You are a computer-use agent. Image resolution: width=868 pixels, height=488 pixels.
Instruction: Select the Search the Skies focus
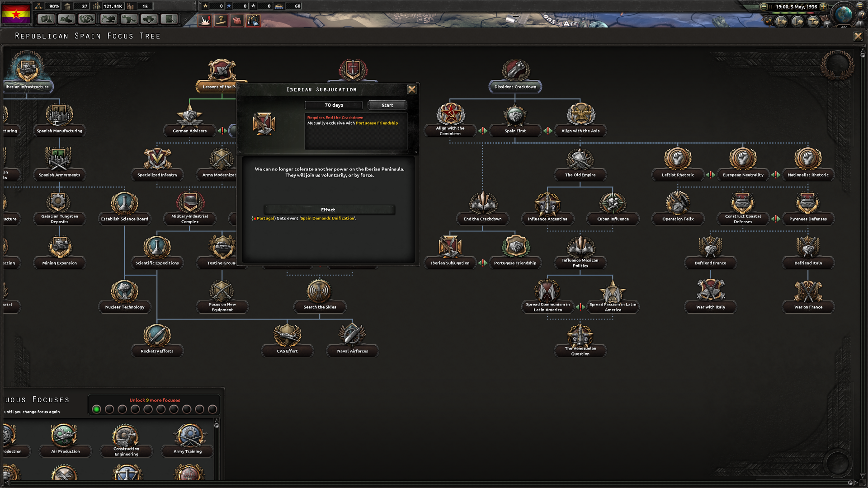320,296
